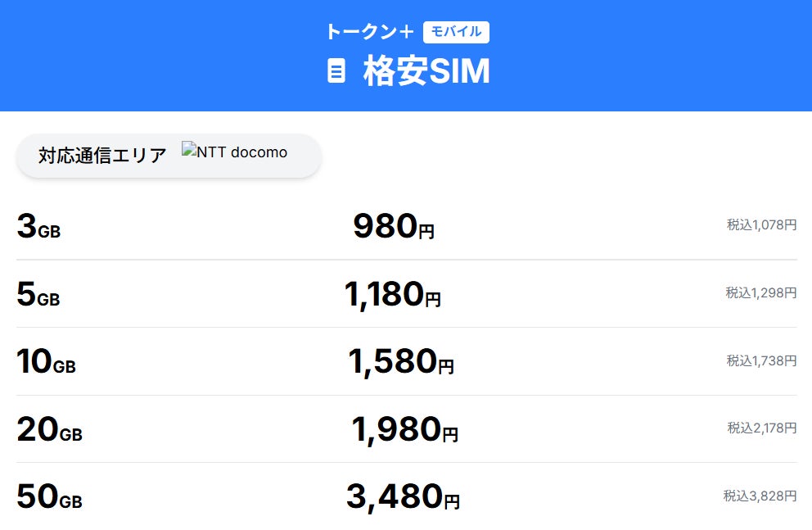Click the broken NTT docomo image
The image size is (812, 530).
tap(235, 152)
